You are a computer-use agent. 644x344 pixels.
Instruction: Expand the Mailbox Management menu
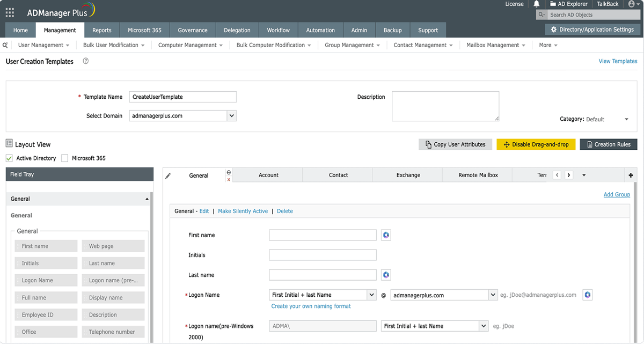(x=495, y=45)
